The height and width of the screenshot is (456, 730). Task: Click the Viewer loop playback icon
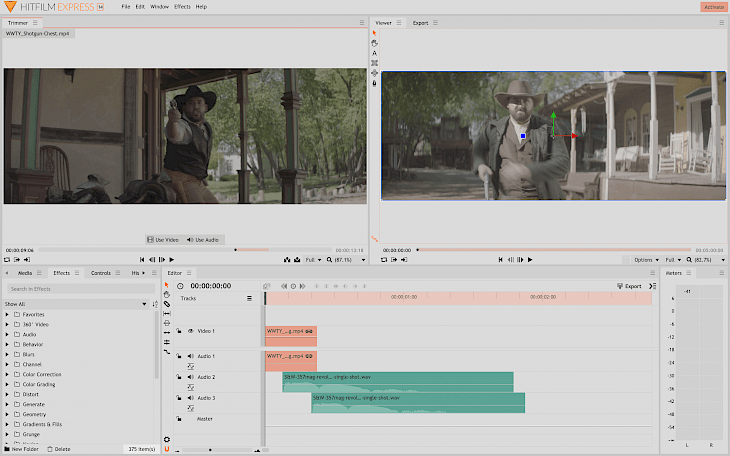(384, 259)
